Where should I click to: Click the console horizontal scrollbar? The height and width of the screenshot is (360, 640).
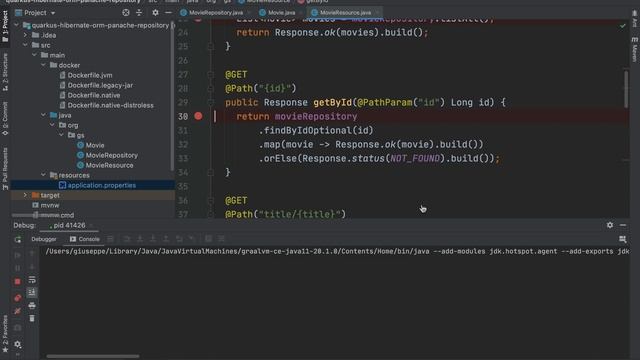[93, 356]
